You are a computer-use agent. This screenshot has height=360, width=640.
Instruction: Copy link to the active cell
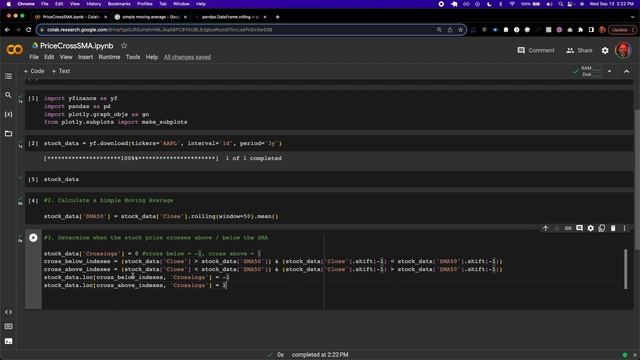coord(568,228)
